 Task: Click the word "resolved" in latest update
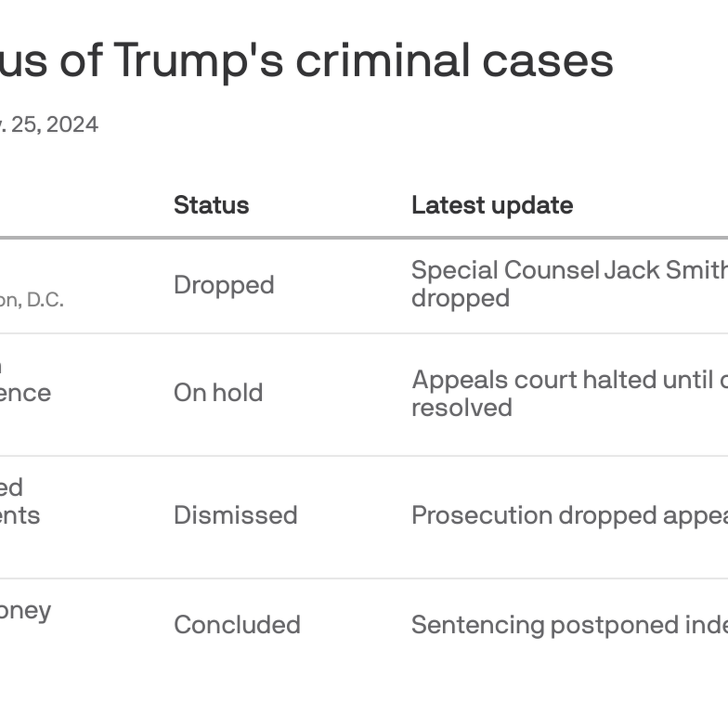click(x=461, y=407)
